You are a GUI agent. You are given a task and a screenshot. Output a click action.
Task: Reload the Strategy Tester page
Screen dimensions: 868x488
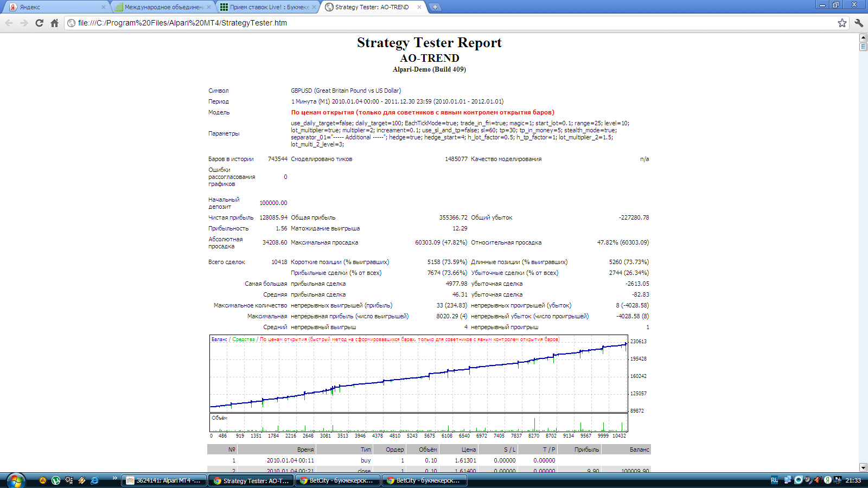[x=39, y=23]
